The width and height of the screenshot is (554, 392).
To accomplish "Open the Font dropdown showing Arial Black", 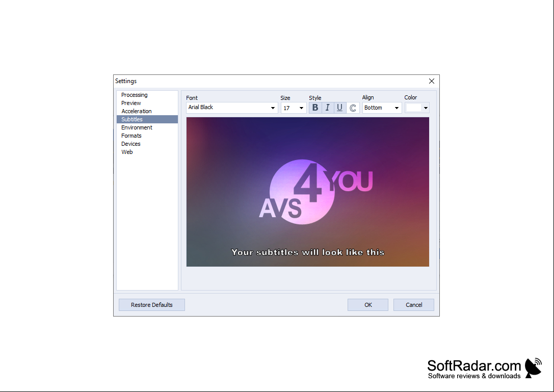I will [x=232, y=108].
